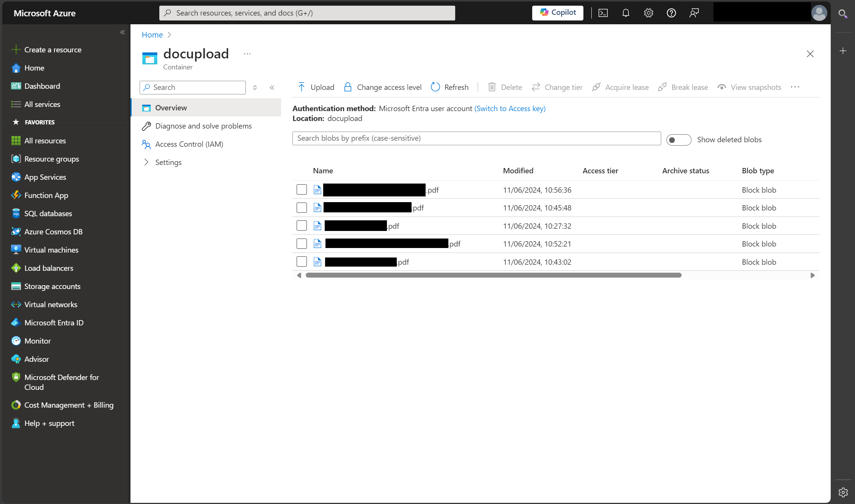The image size is (855, 504).
Task: Open the help question mark icon
Action: [x=671, y=13]
